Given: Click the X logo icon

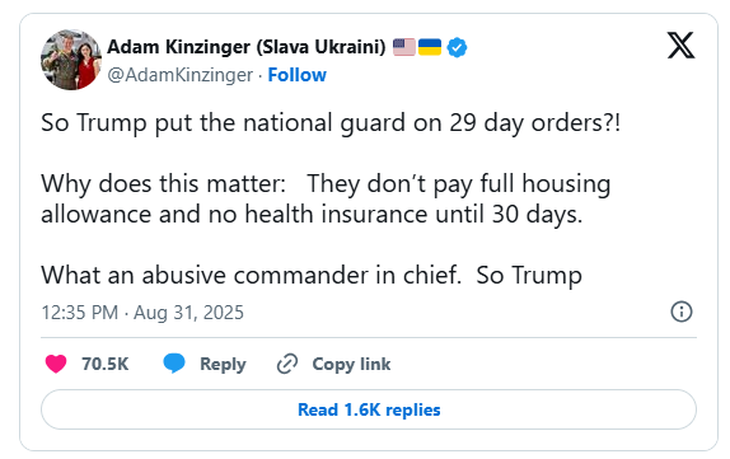Looking at the screenshot, I should click(x=680, y=46).
